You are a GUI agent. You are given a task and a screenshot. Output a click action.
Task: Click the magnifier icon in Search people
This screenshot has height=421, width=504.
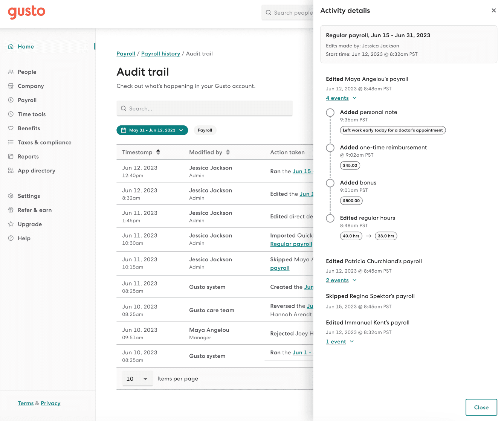pyautogui.click(x=268, y=12)
